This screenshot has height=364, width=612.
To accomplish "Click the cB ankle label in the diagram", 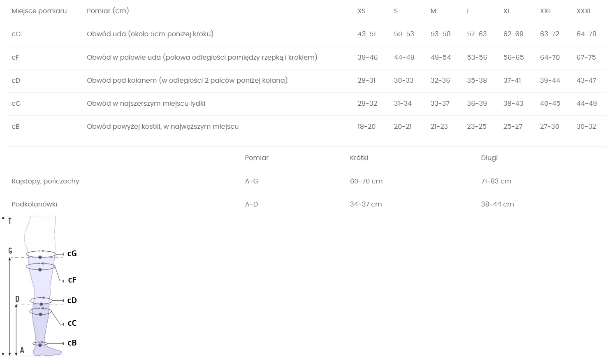I will click(x=72, y=343).
